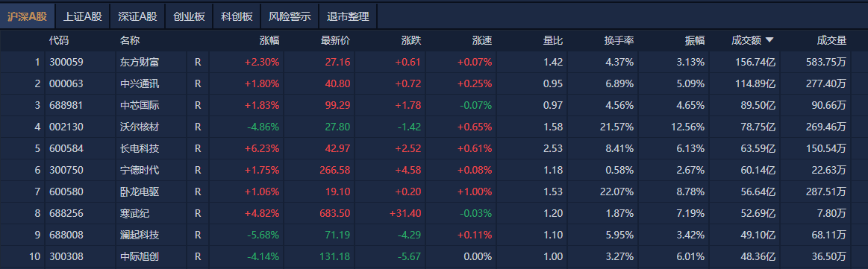Sort by the 成交量 column header

pos(831,40)
